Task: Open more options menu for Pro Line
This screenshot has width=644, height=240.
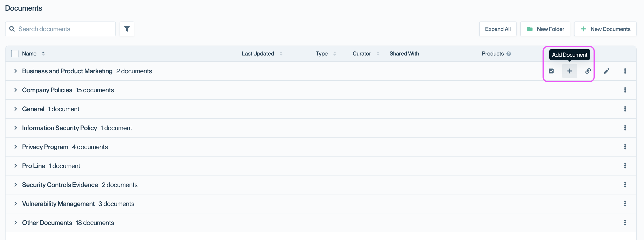Action: (x=625, y=166)
